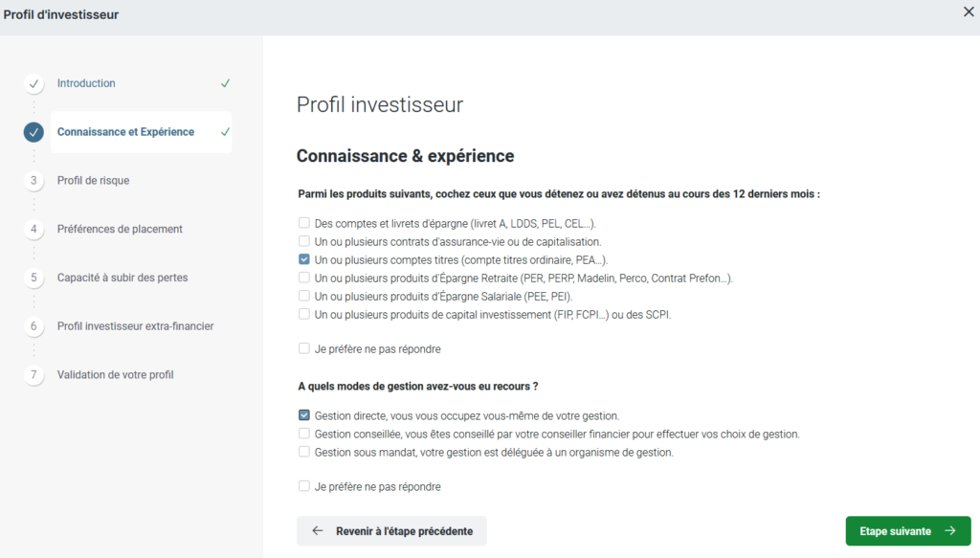This screenshot has width=980, height=558.
Task: Click step 6 number circle icon
Action: tap(33, 326)
